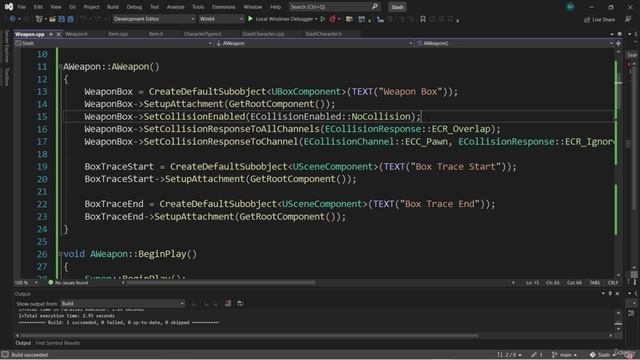This screenshot has height=360, width=640.
Task: Click the TABS indentation indicator
Action: [x=594, y=282]
